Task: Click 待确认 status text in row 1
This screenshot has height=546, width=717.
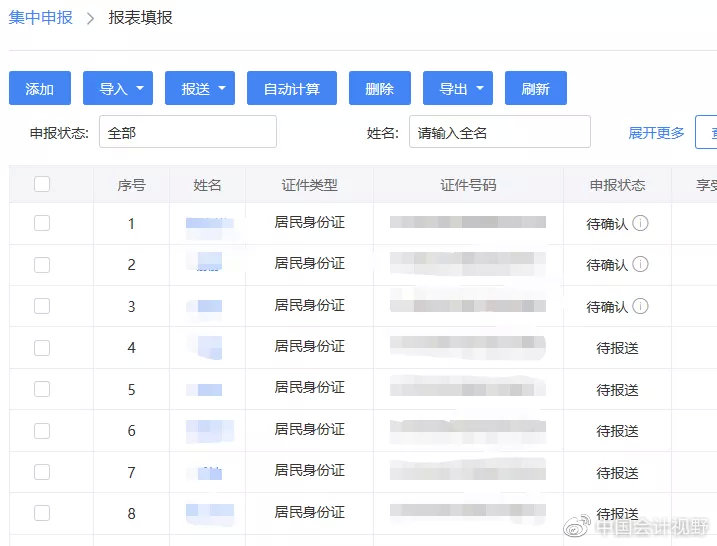Action: pyautogui.click(x=607, y=224)
